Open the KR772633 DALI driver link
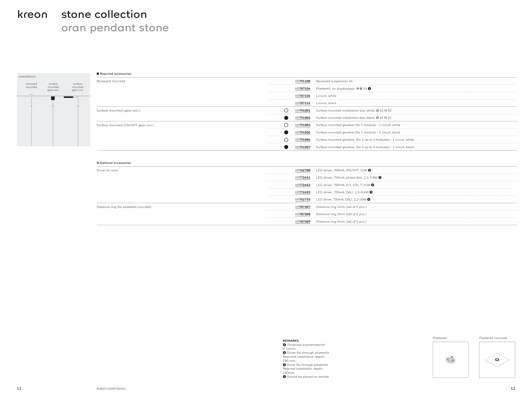This screenshot has height=399, width=532. click(303, 192)
